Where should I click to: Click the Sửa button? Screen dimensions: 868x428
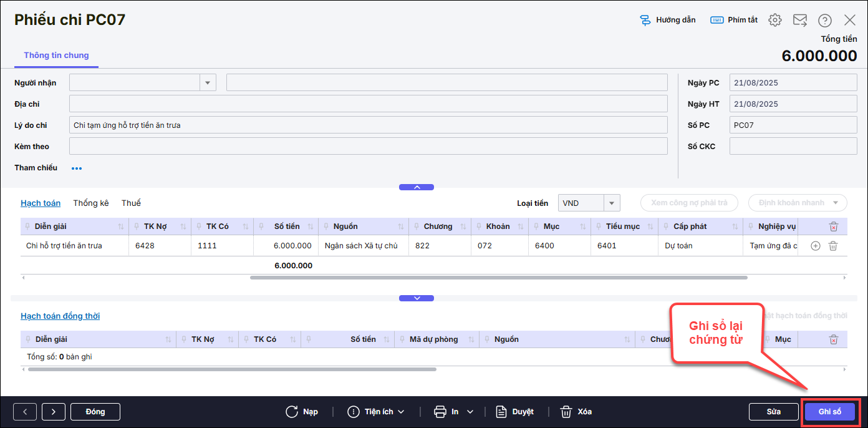pyautogui.click(x=773, y=412)
